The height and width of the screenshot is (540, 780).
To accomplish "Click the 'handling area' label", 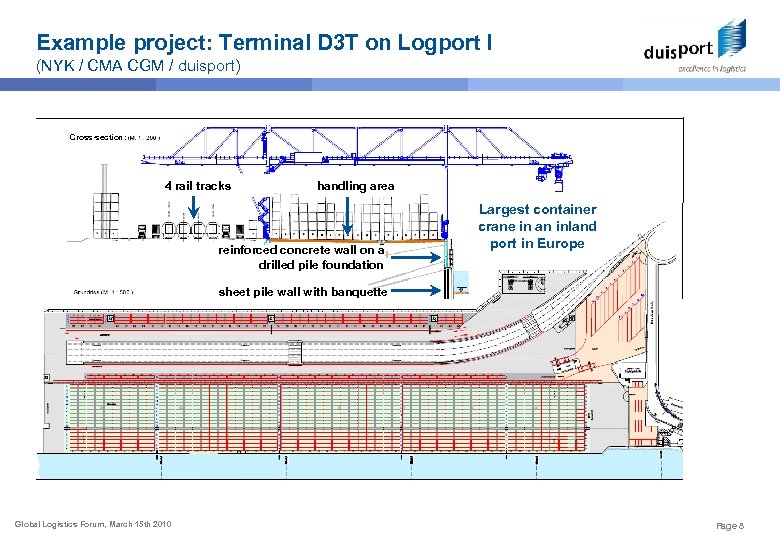I will tap(356, 186).
